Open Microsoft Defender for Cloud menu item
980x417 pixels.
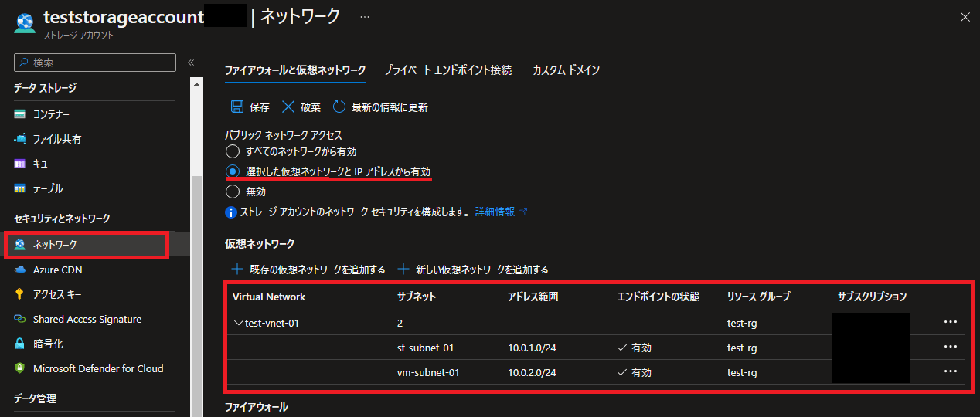tap(98, 368)
